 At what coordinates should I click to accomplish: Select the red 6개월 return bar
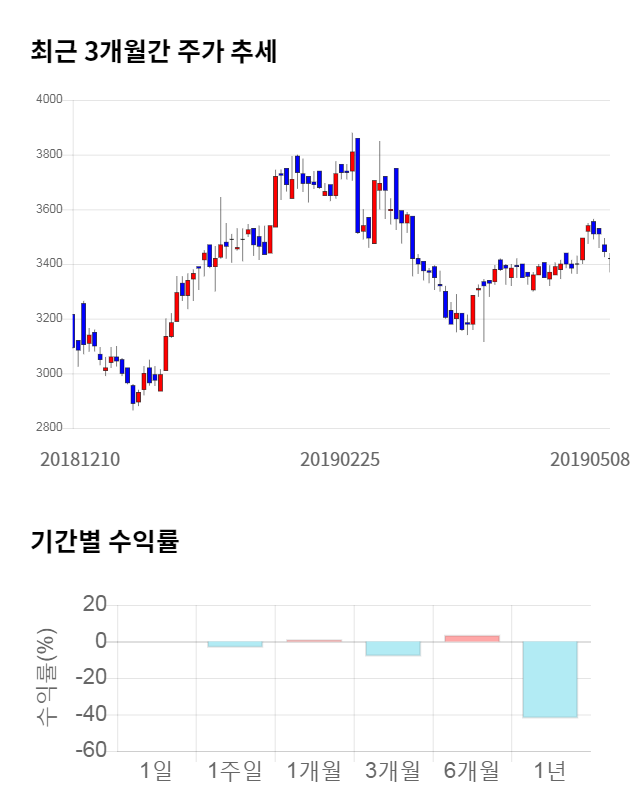click(x=471, y=638)
